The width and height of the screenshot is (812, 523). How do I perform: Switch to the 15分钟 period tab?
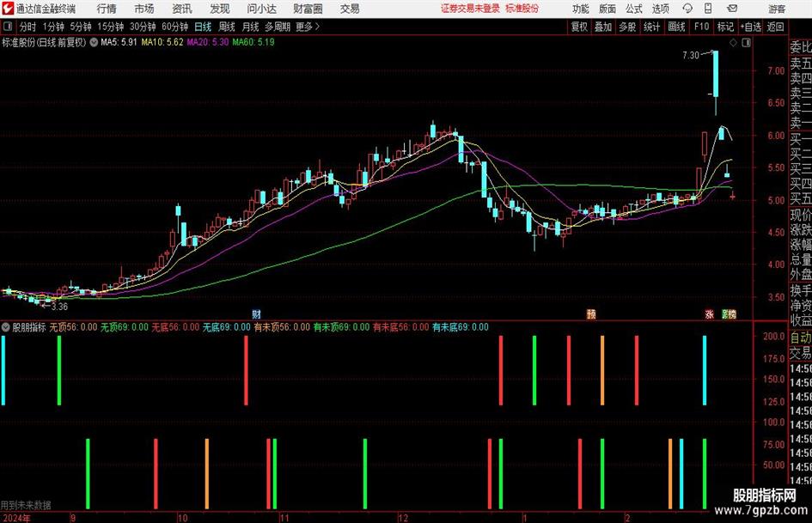(111, 27)
